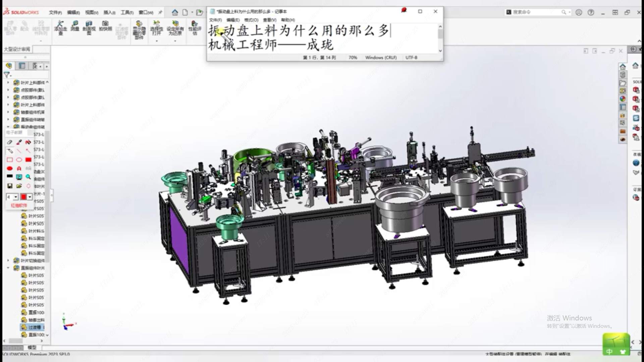Select the hollow rectangle drawing tool

click(x=10, y=160)
